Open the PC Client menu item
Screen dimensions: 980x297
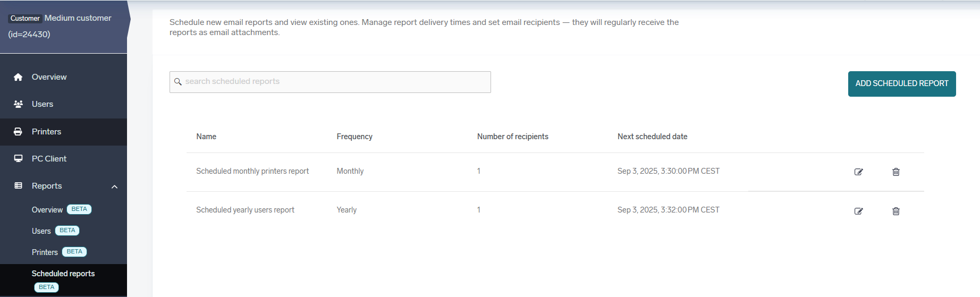pyautogui.click(x=49, y=159)
